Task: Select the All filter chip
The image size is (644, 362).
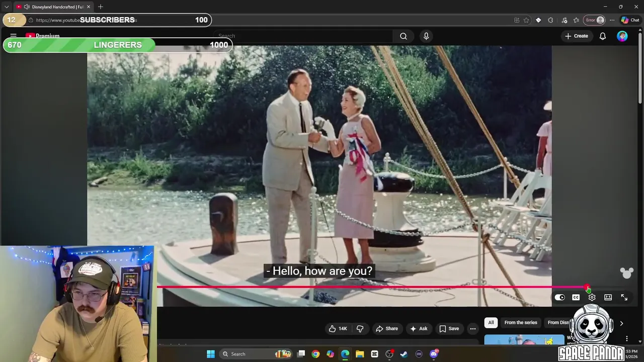Action: click(x=491, y=323)
